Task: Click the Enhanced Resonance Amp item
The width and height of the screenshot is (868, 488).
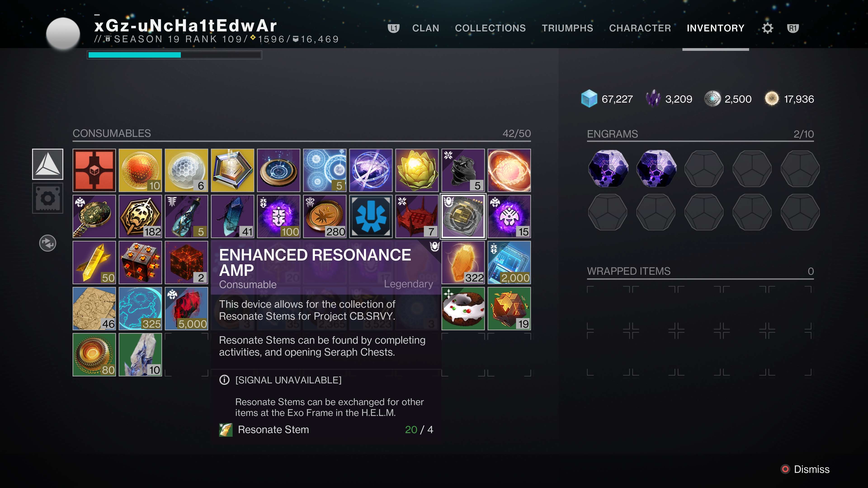Action: pos(463,216)
